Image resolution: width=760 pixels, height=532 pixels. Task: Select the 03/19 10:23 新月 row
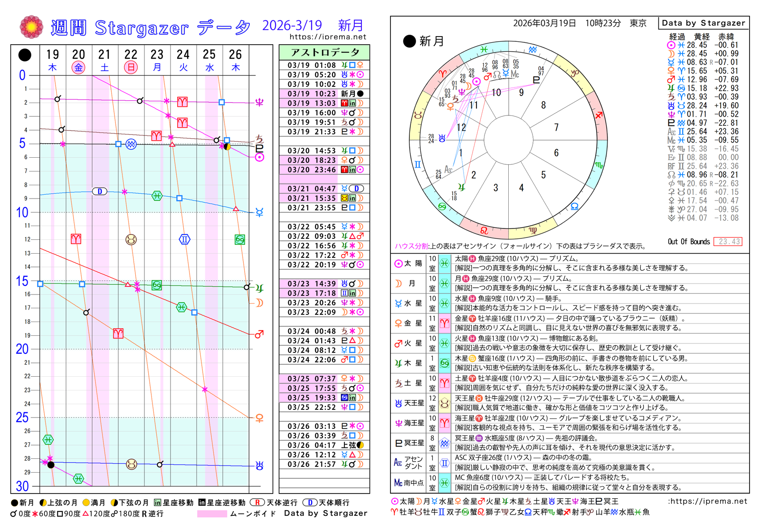pyautogui.click(x=324, y=94)
